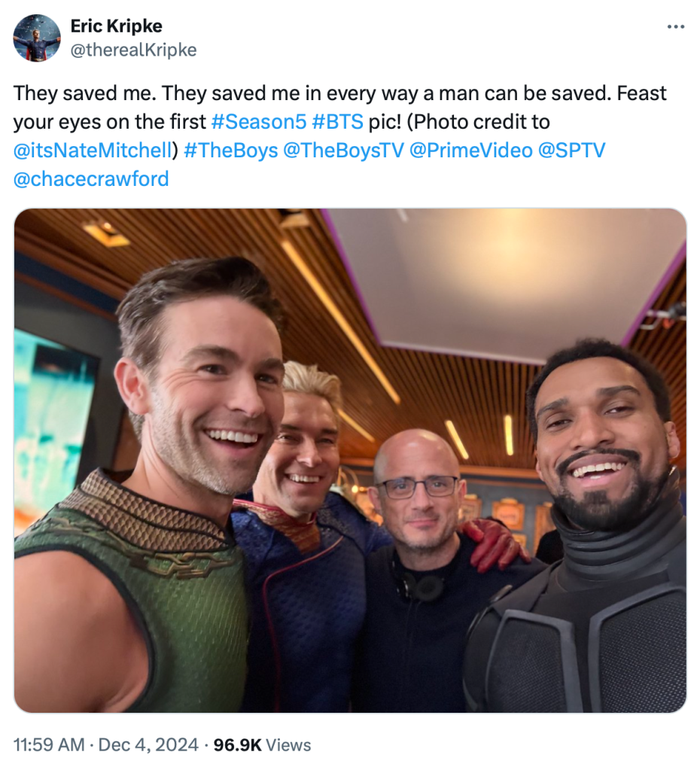Click the Dec 4, 2024 date
Viewport: 700px width, 770px height.
click(148, 745)
